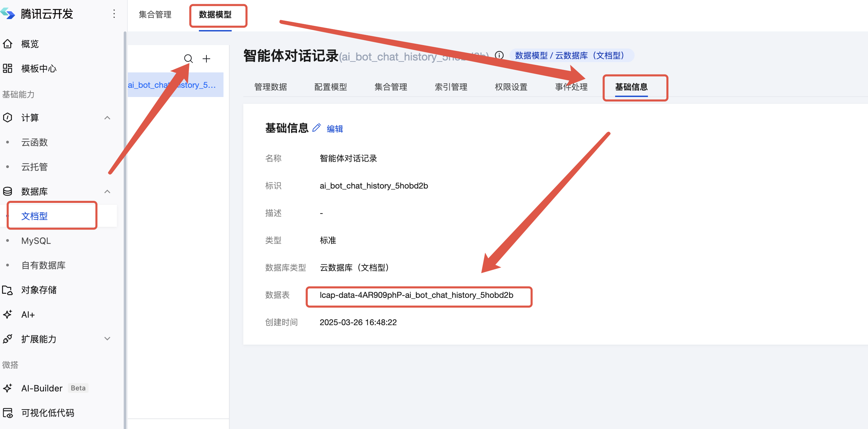868x429 pixels.
Task: Open the AI-Builder Beta icon
Action: coord(8,388)
